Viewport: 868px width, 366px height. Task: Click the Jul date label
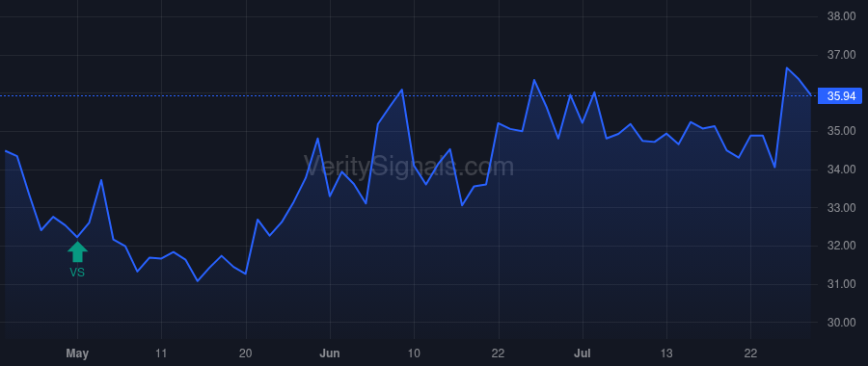pos(583,353)
